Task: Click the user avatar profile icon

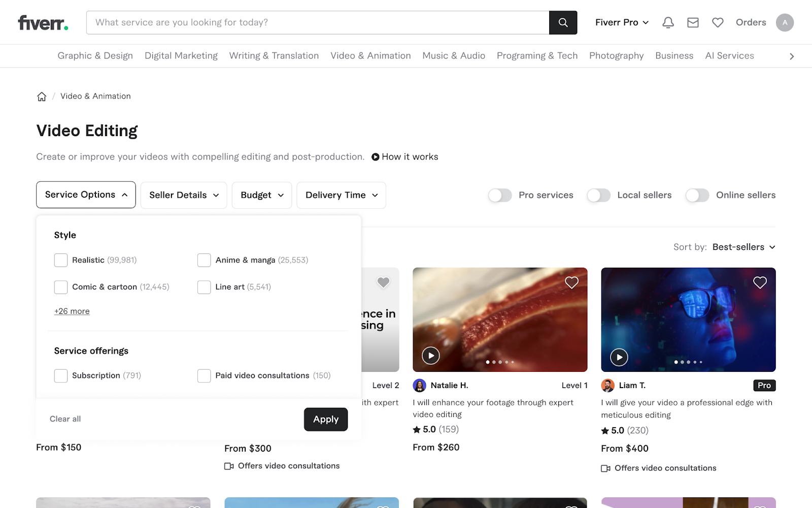Action: click(x=785, y=22)
